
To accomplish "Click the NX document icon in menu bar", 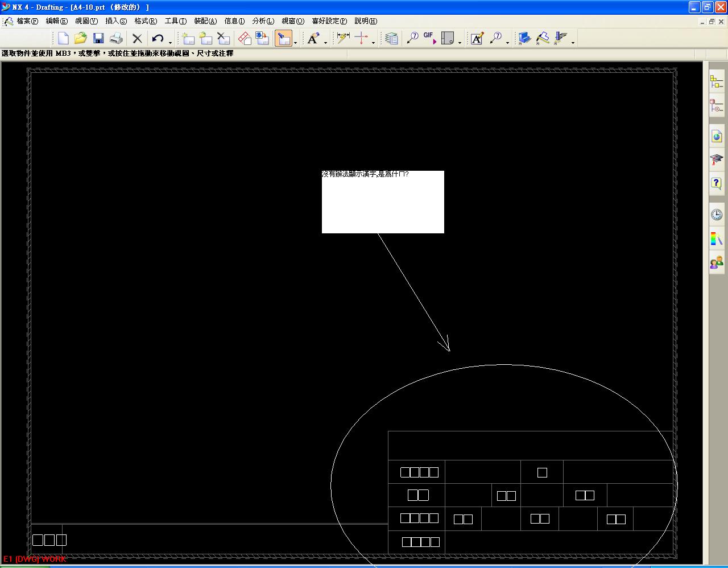I will (8, 22).
